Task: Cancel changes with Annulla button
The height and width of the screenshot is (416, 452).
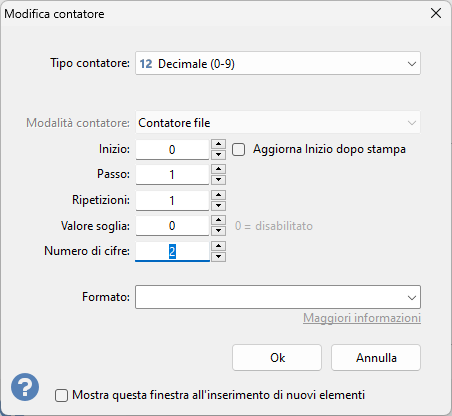Action: coord(376,358)
